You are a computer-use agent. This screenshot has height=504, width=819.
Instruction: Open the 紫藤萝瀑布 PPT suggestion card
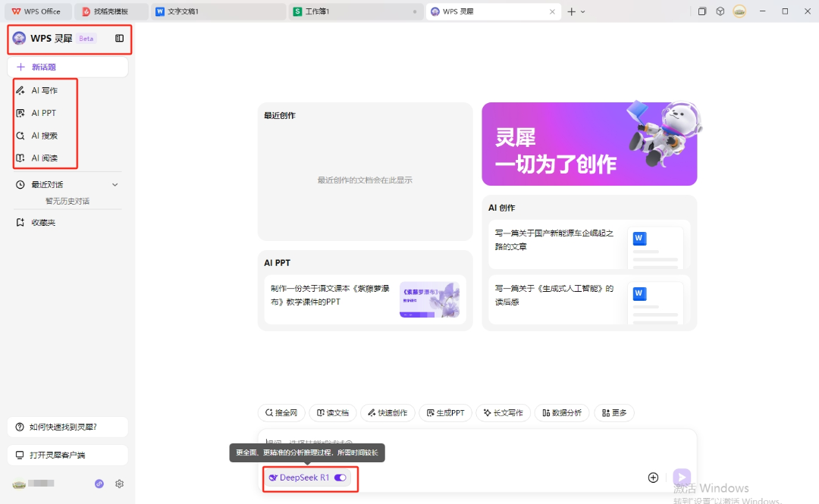(365, 300)
